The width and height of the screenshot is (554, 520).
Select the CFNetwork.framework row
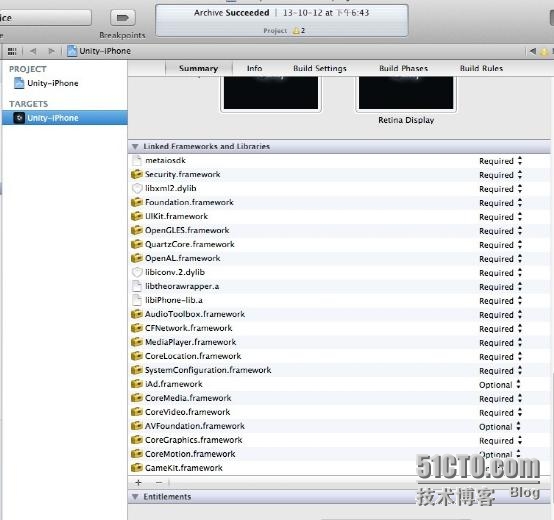pyautogui.click(x=338, y=328)
